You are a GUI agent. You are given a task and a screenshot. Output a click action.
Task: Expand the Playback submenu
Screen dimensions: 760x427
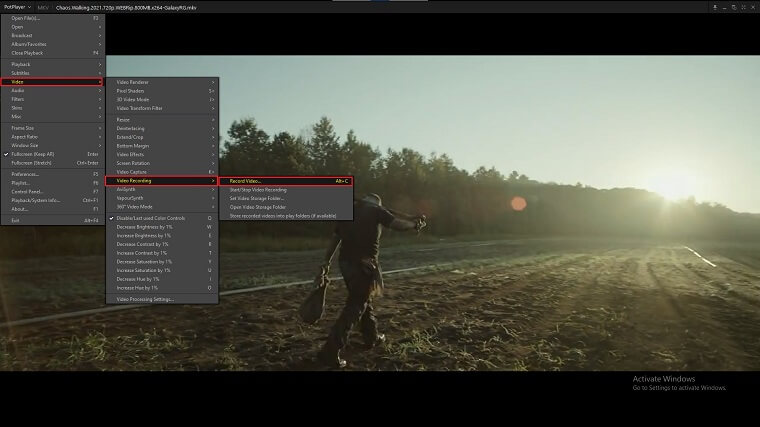click(53, 64)
